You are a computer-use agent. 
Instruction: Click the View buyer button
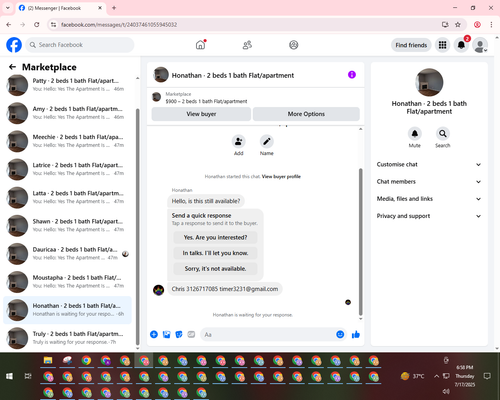[x=201, y=114]
